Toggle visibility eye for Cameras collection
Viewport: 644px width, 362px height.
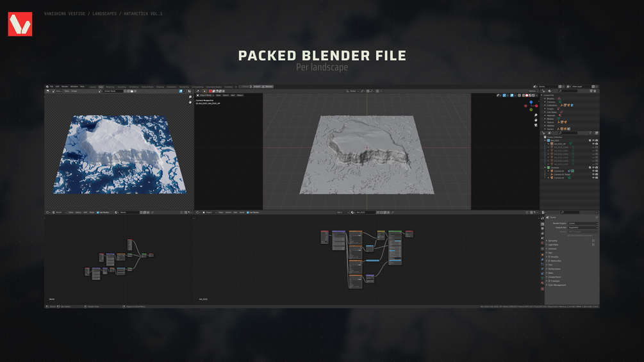click(x=593, y=167)
